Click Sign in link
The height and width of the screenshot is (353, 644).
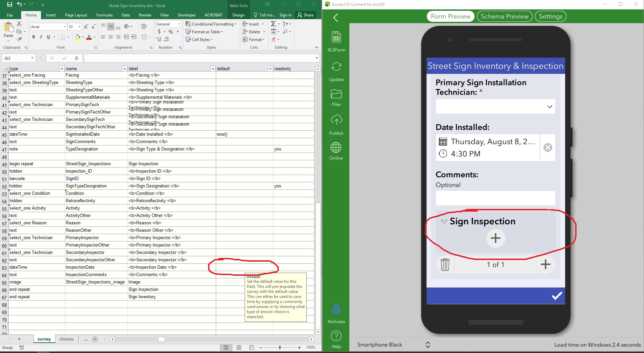pyautogui.click(x=285, y=15)
